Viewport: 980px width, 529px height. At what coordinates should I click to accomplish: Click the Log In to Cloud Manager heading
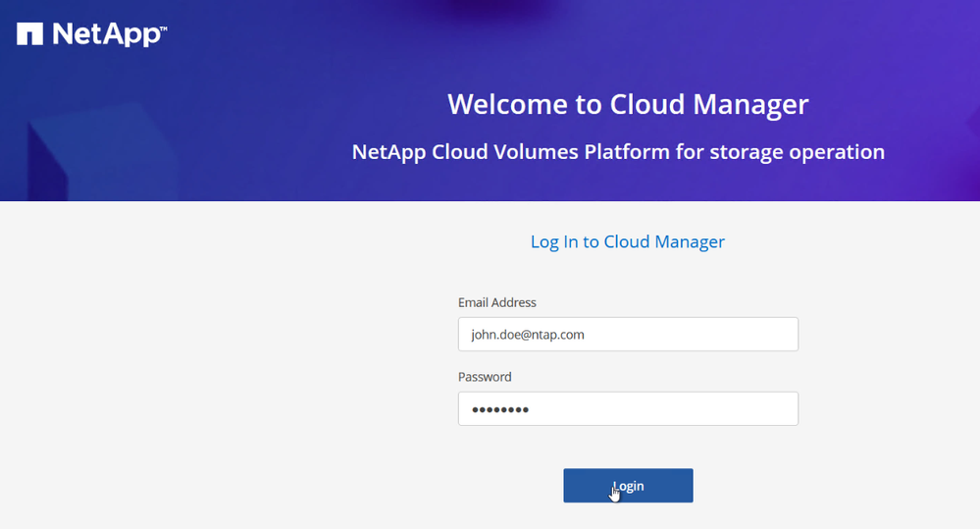pyautogui.click(x=627, y=241)
